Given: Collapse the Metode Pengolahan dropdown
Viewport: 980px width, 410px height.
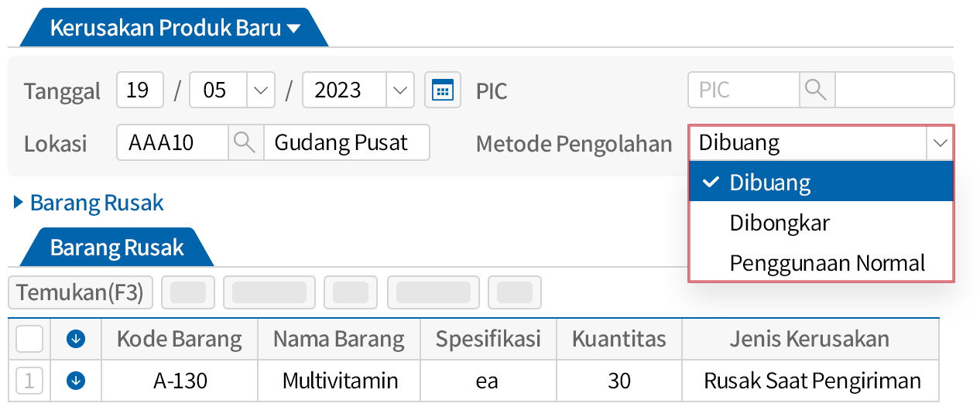Looking at the screenshot, I should [941, 143].
